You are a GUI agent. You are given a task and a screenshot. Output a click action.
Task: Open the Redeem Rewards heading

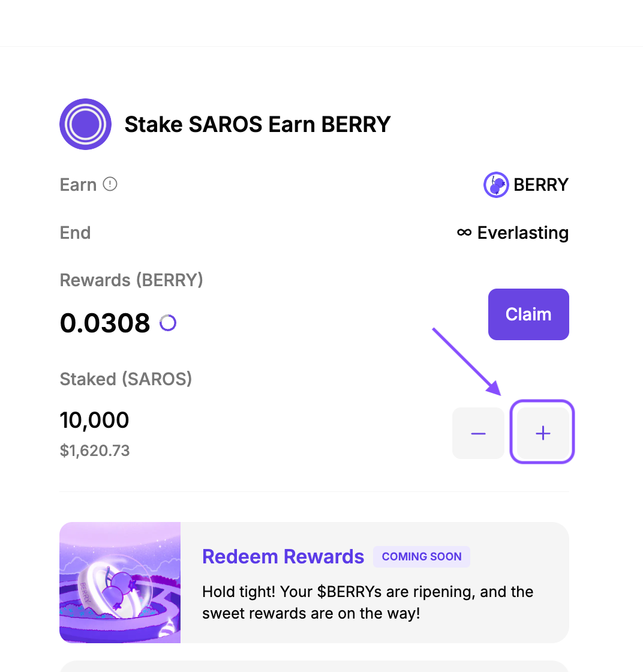283,557
